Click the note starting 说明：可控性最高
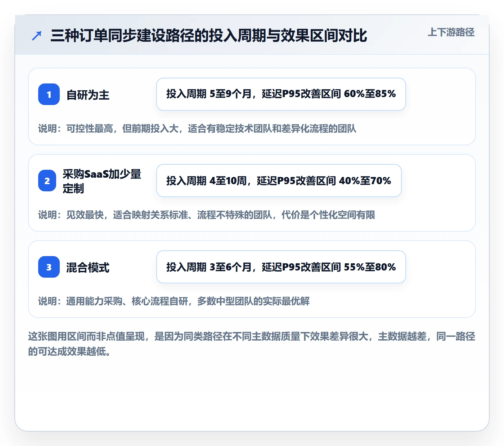Screen dimensions: 504x446 pyautogui.click(x=197, y=129)
